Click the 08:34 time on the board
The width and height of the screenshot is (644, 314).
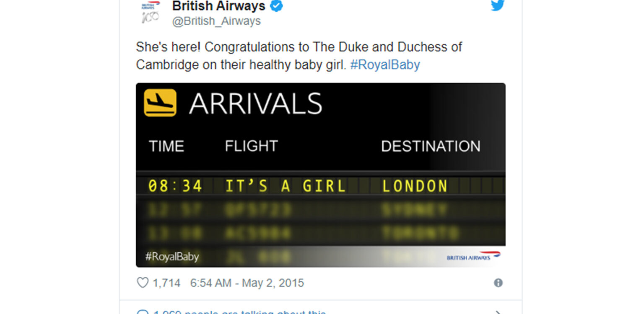point(175,186)
